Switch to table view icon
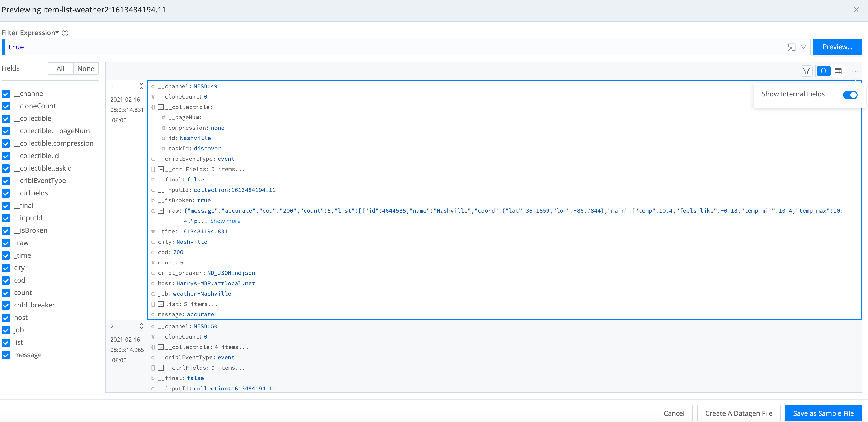 tap(838, 71)
